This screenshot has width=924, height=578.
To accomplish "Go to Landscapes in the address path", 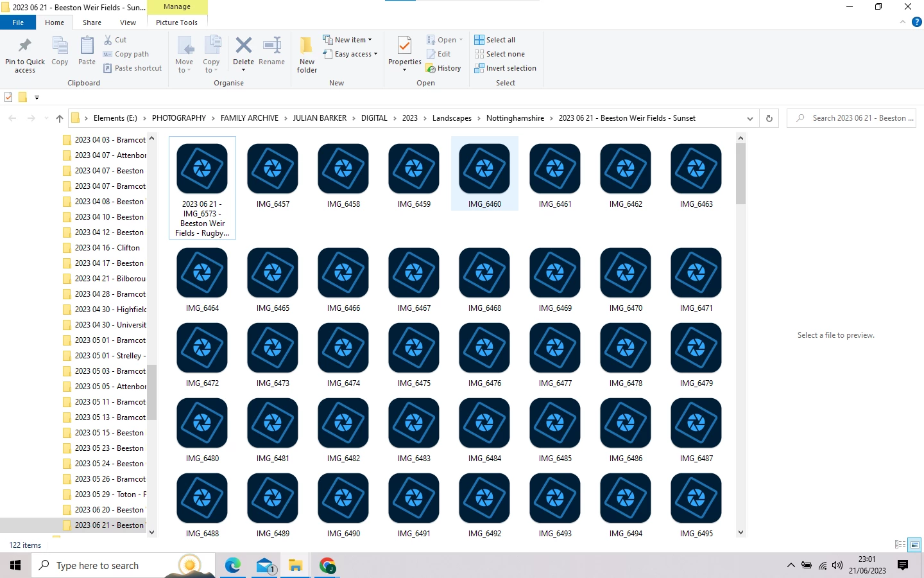I will [x=452, y=118].
